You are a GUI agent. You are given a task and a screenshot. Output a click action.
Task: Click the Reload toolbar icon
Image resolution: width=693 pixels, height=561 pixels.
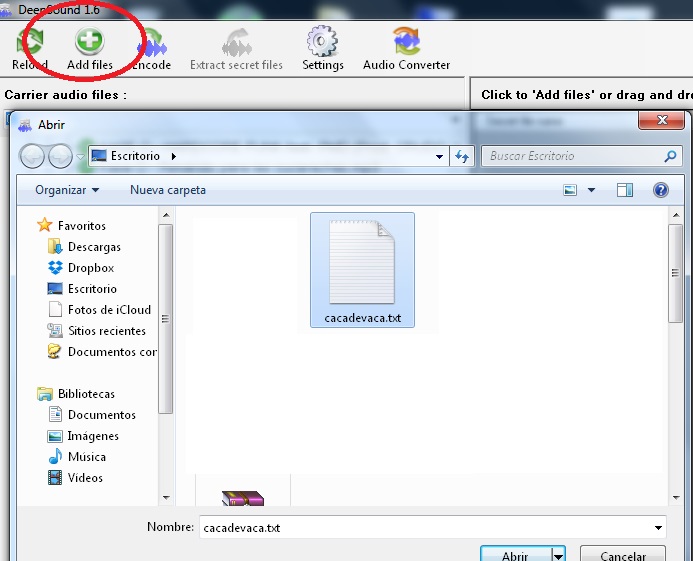click(30, 42)
